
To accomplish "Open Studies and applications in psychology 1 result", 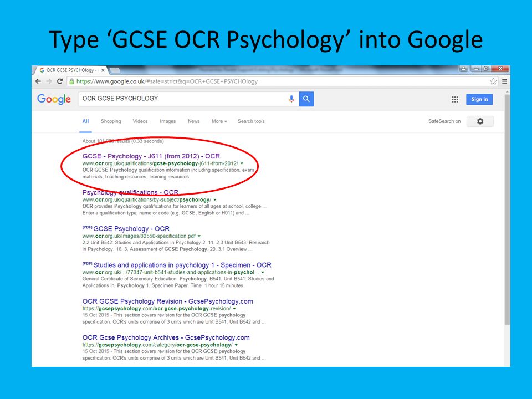I will pos(182,265).
